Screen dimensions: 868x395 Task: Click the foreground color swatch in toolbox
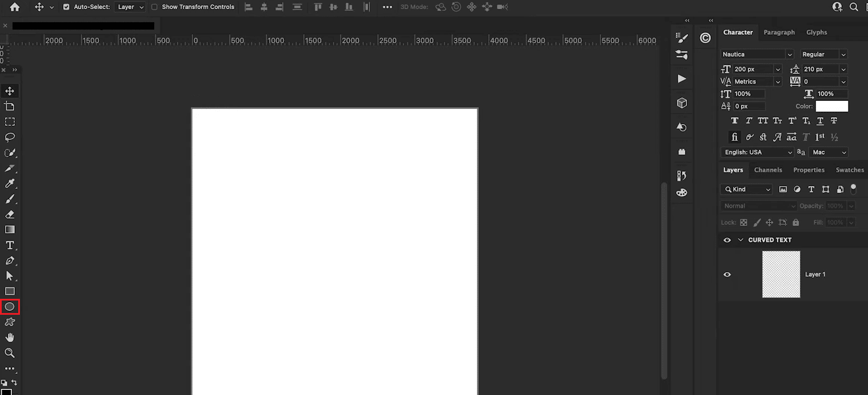tap(6, 392)
